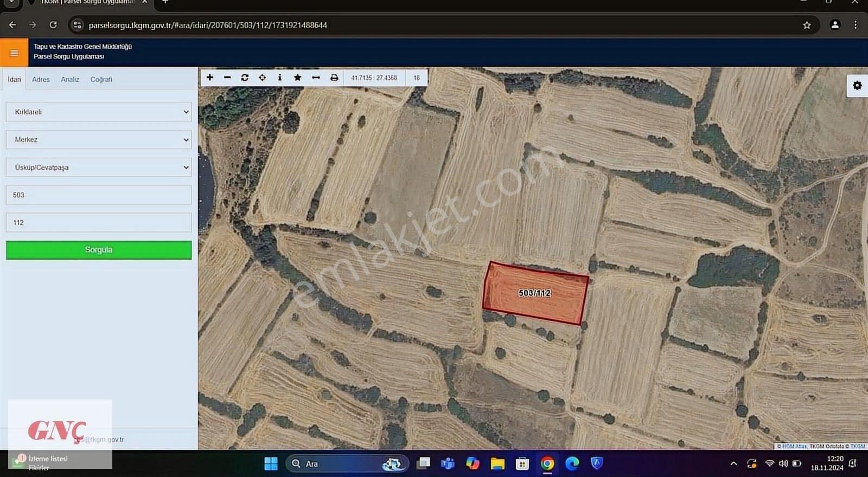Go forward in the browser
The width and height of the screenshot is (868, 477).
pyautogui.click(x=33, y=25)
